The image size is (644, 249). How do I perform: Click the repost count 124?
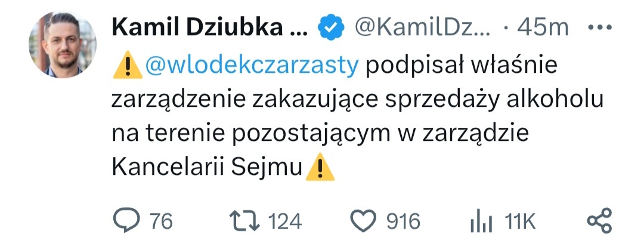point(284,222)
